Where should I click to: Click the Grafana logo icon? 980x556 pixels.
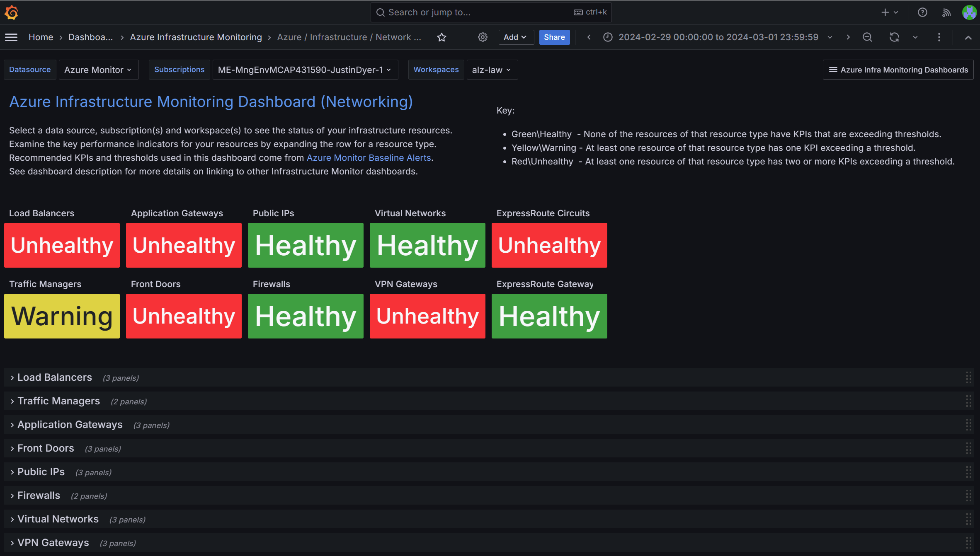coord(12,12)
